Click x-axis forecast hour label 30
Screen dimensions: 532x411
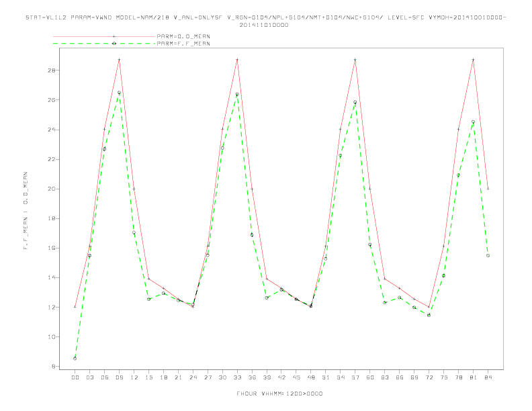click(x=222, y=377)
